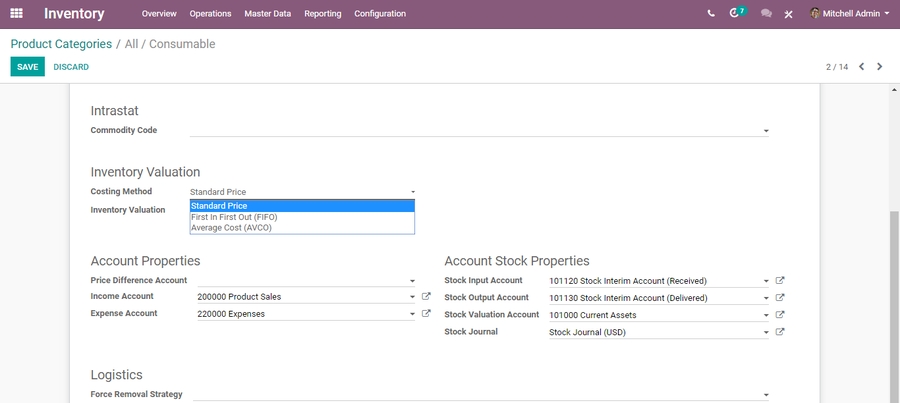This screenshot has height=403, width=900.
Task: Click the debug tools icon in navbar
Action: click(x=789, y=14)
